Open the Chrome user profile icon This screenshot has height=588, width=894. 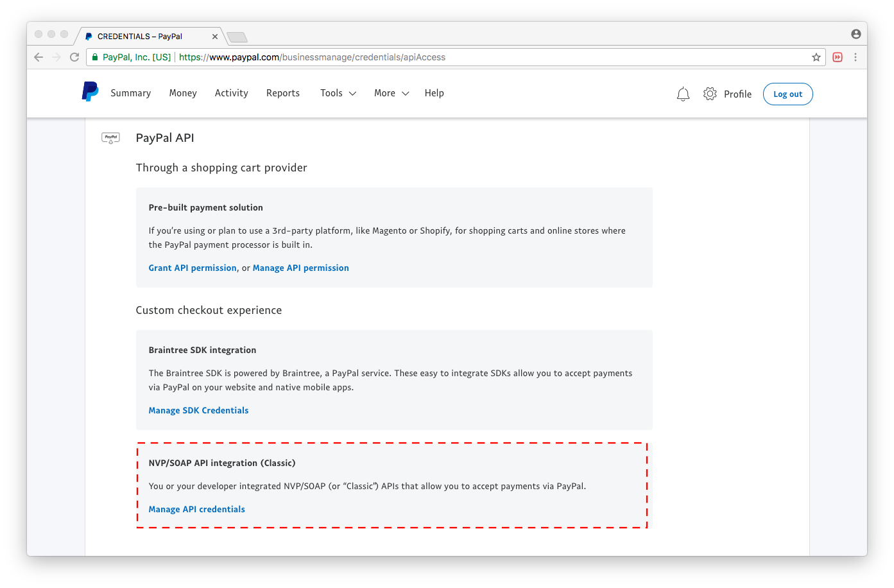pos(856,34)
